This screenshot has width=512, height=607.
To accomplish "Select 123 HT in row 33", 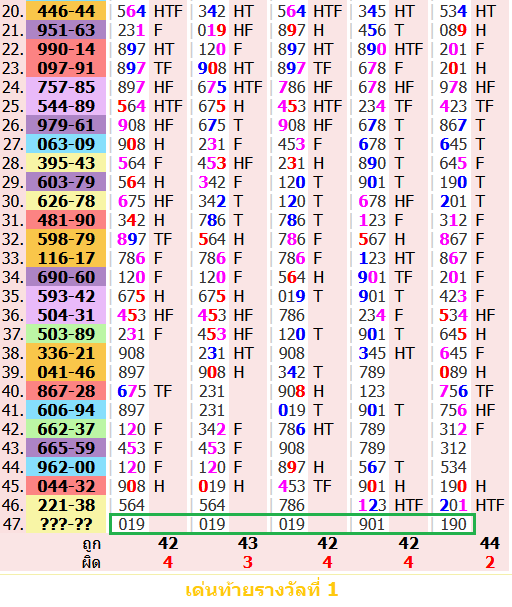I will click(386, 258).
